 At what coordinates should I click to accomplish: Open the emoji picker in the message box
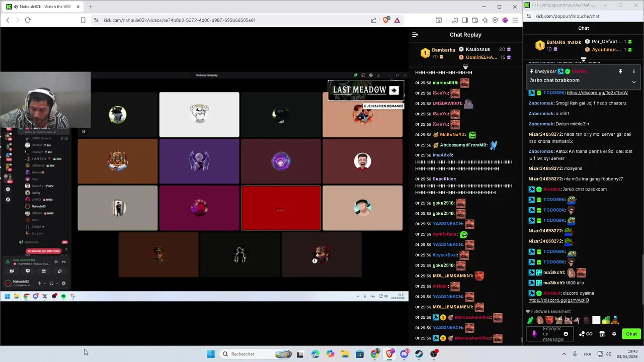(566, 334)
